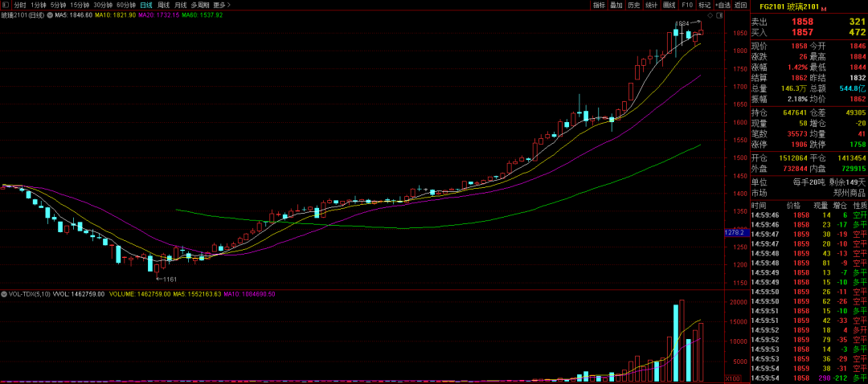Click the blue 1278.2 price axis tag
Image resolution: width=868 pixels, height=384 pixels.
(x=736, y=233)
